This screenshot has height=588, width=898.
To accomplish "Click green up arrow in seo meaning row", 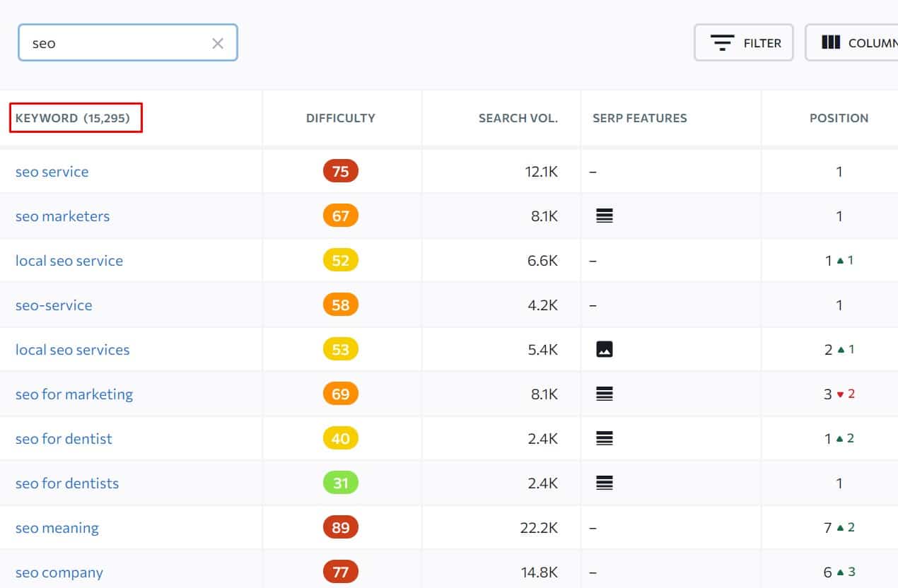I will click(840, 528).
